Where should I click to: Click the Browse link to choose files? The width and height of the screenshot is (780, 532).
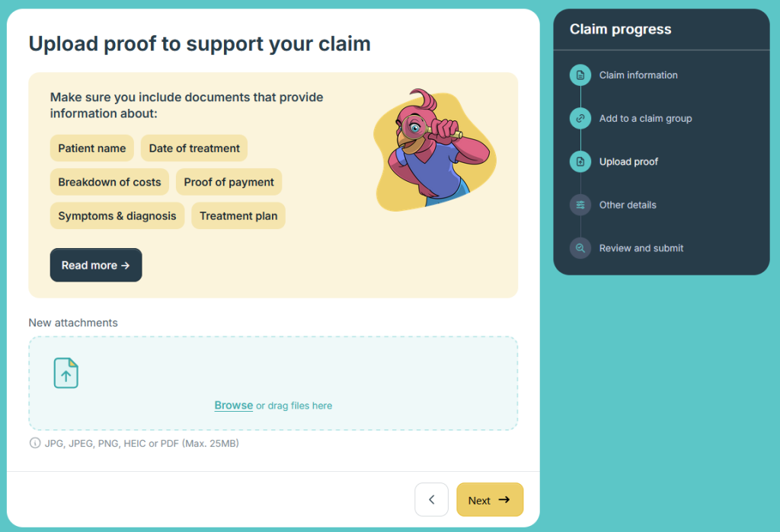(x=233, y=406)
